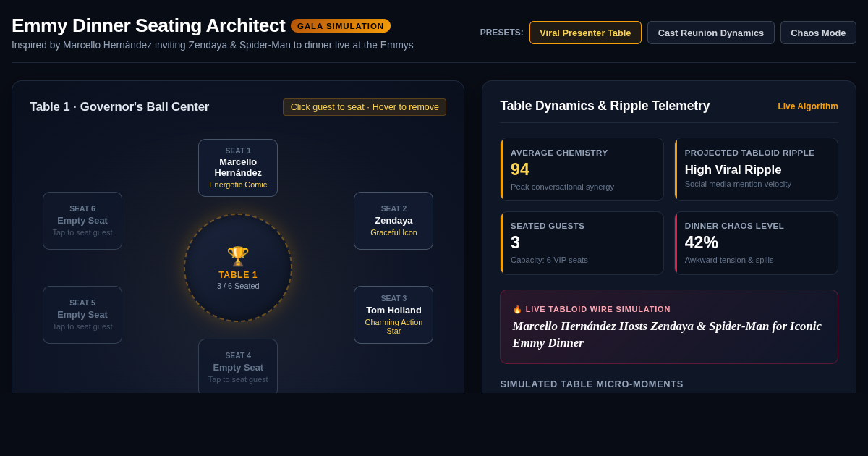Open the Average Chemistry card showing 94
Screen dimensions: 868x456
(x=582, y=169)
